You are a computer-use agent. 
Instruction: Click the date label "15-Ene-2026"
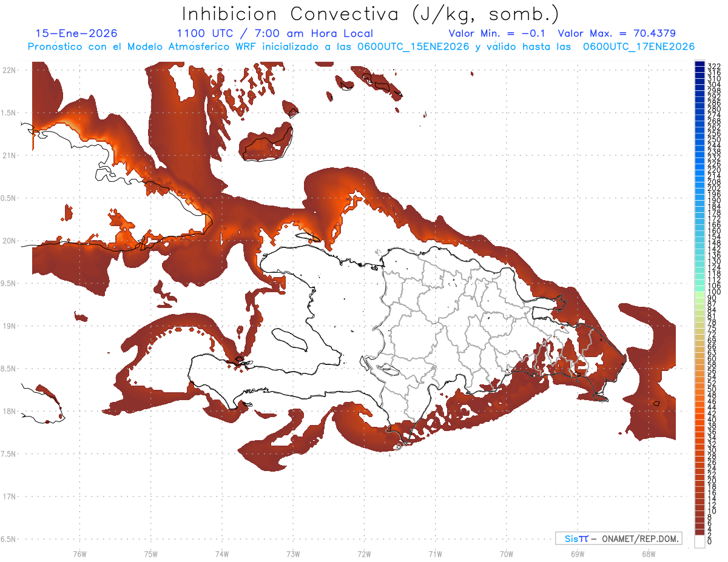coord(76,33)
